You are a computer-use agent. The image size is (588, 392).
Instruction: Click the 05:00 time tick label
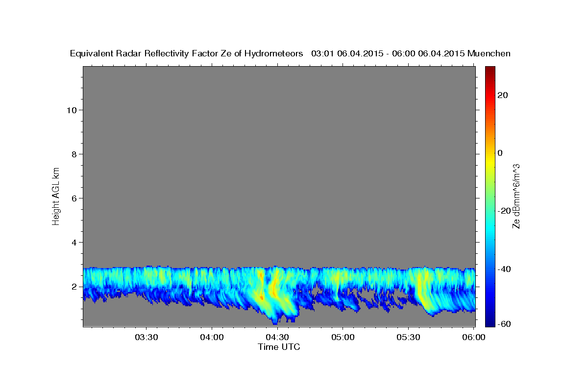click(x=343, y=337)
